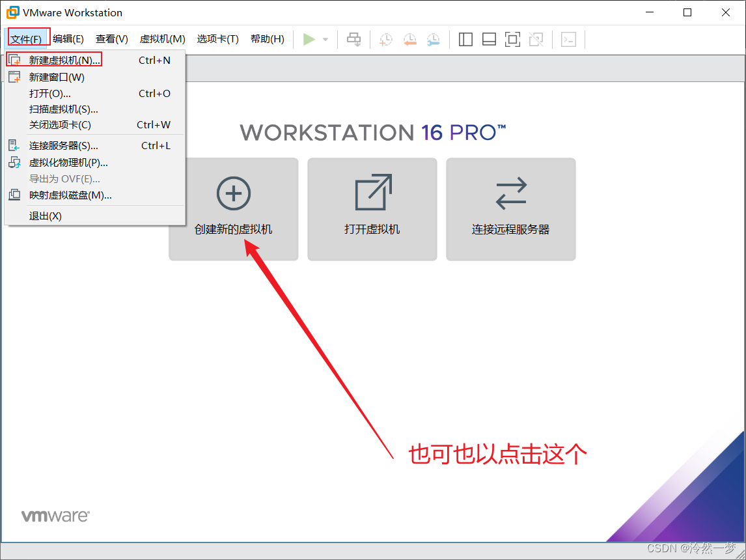The width and height of the screenshot is (746, 560).
Task: Open the 选项卡(T) menu
Action: coord(218,39)
